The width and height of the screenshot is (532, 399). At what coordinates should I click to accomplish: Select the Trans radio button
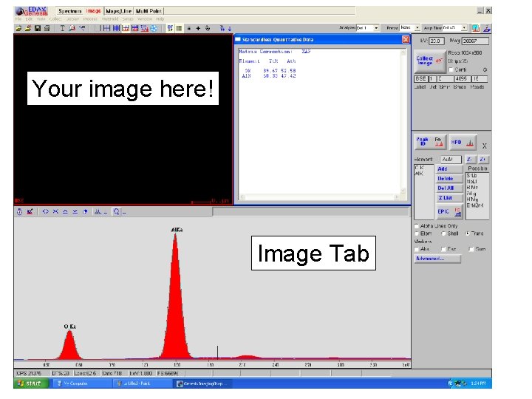[x=468, y=233]
